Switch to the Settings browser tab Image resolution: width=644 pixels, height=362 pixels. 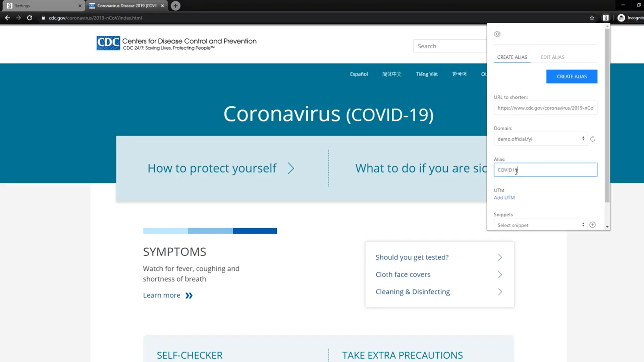point(44,6)
